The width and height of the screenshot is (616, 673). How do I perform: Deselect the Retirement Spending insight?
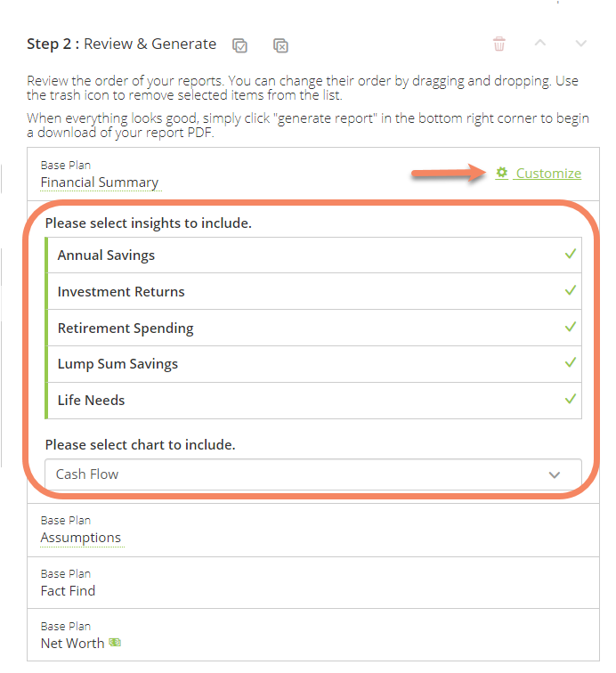[571, 327]
